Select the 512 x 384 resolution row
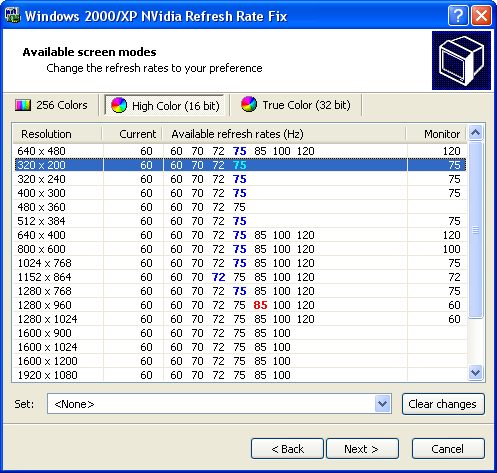The image size is (497, 473). click(x=240, y=221)
